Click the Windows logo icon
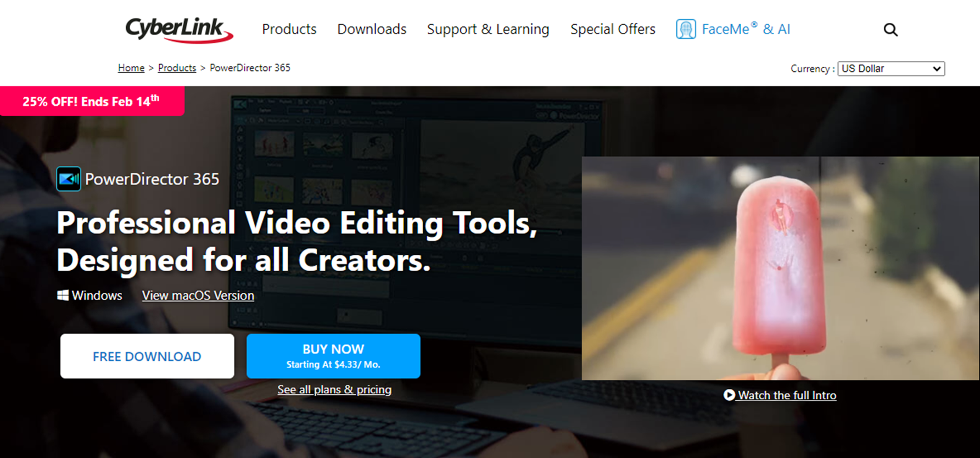Image resolution: width=980 pixels, height=458 pixels. (x=63, y=295)
